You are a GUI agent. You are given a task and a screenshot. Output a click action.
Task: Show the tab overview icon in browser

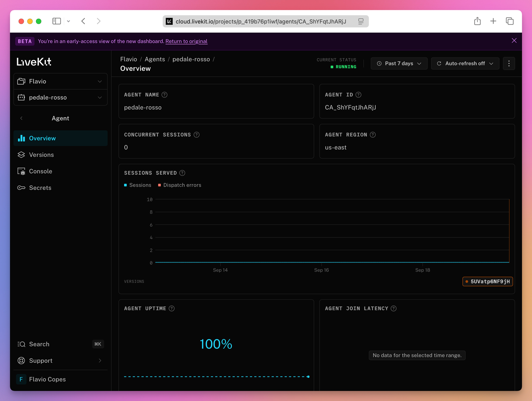509,21
